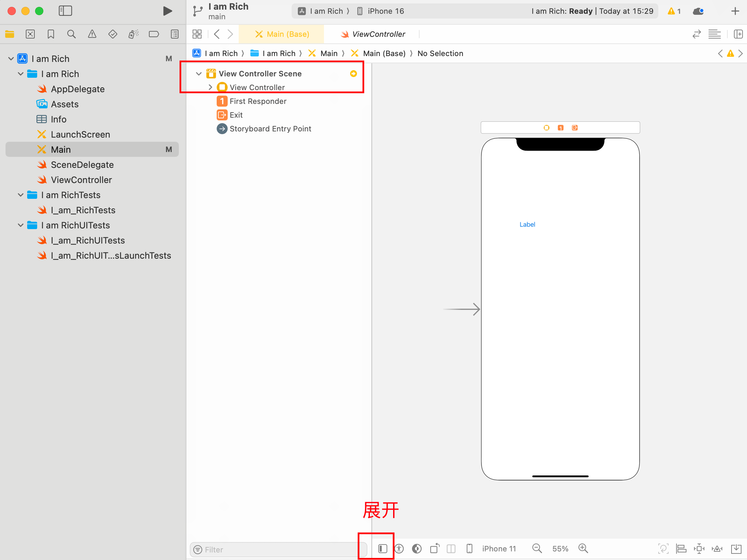Viewport: 747px width, 560px height.
Task: Go back in editor history
Action: click(x=217, y=34)
